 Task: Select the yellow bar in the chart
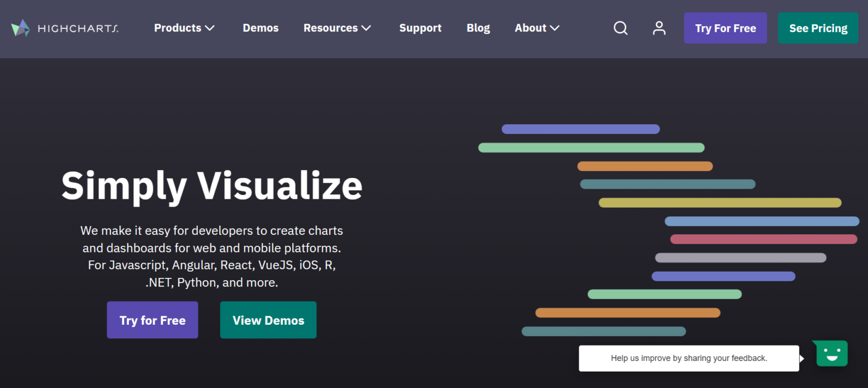[x=719, y=203]
